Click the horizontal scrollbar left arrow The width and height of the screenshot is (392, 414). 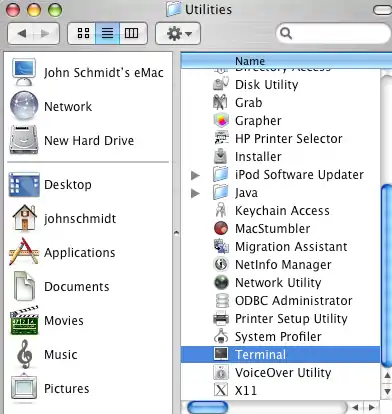pyautogui.click(x=355, y=407)
